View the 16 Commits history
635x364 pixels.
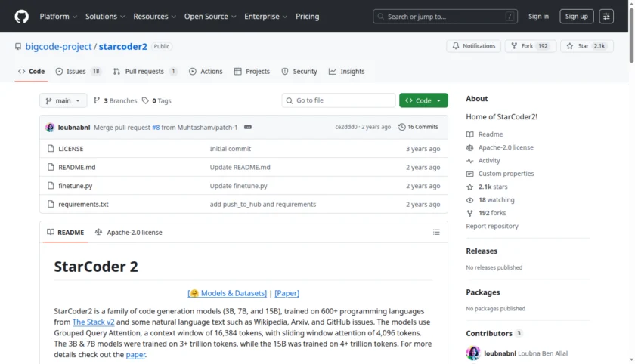(418, 127)
